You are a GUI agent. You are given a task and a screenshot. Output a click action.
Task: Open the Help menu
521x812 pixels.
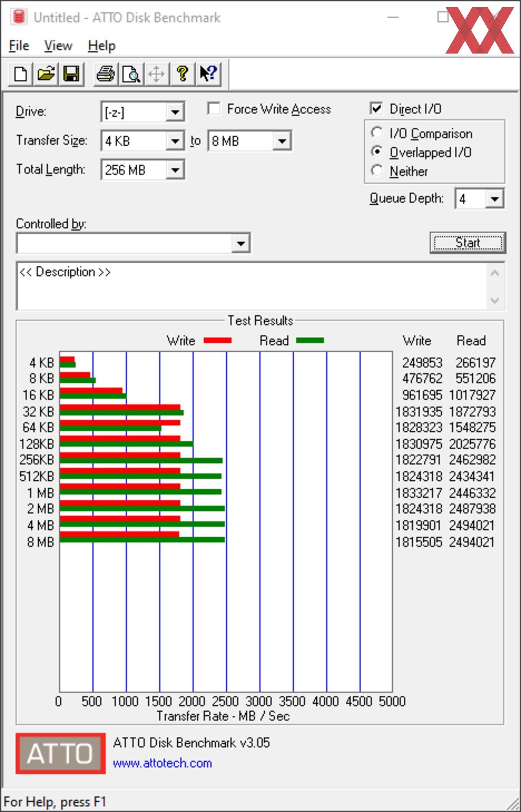102,46
